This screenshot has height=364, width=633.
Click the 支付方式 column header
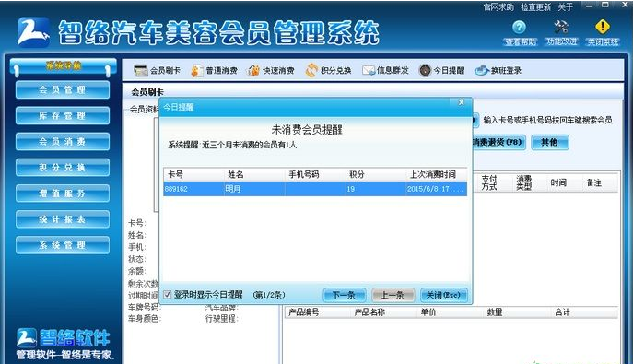(x=489, y=182)
